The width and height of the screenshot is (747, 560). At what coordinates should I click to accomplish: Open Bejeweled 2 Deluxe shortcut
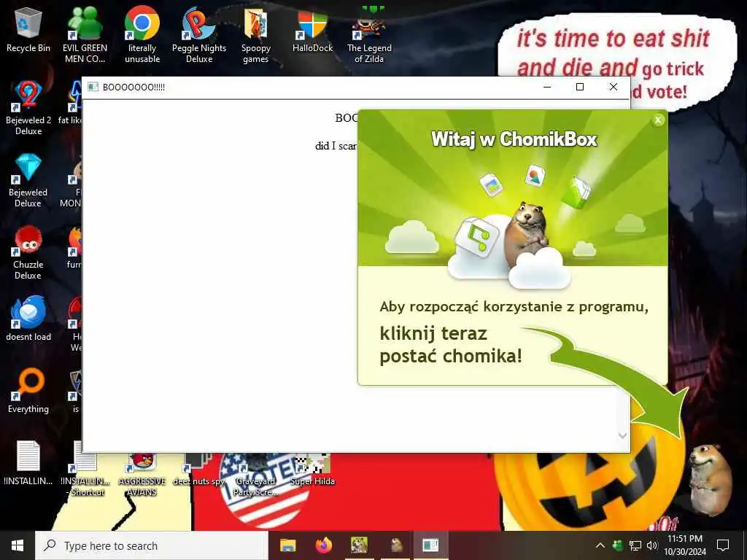pos(28,108)
